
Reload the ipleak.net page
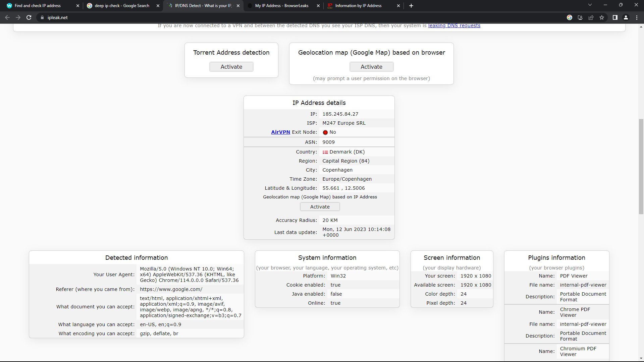tap(29, 17)
